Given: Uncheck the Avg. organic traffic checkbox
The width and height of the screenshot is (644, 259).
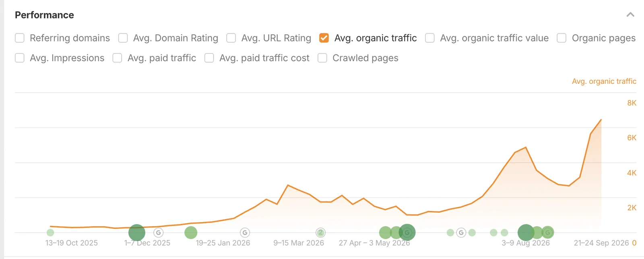Looking at the screenshot, I should [324, 38].
